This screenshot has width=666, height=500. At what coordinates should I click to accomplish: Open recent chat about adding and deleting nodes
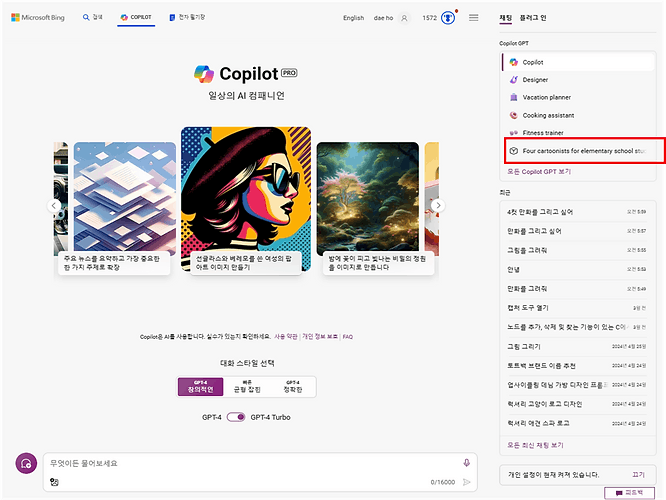click(577, 327)
